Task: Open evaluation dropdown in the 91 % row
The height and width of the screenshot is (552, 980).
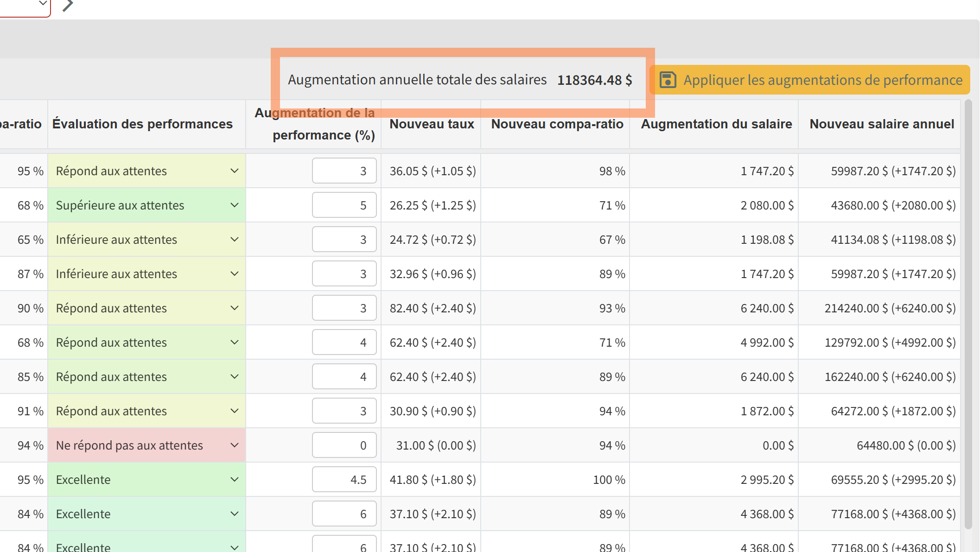Action: coord(146,411)
